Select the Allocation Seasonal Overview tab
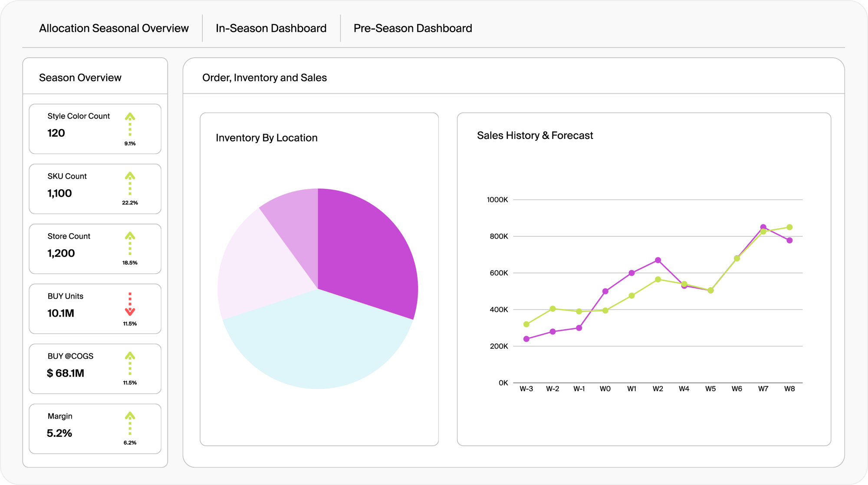868x485 pixels. coord(114,28)
